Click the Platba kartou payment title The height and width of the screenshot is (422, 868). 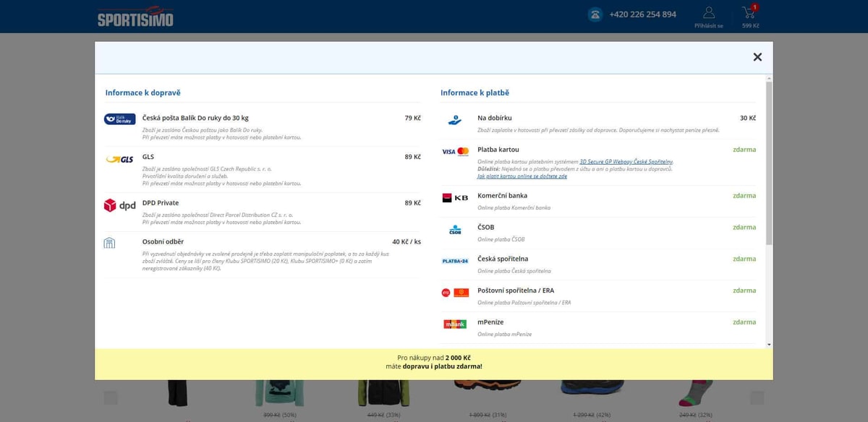click(498, 150)
